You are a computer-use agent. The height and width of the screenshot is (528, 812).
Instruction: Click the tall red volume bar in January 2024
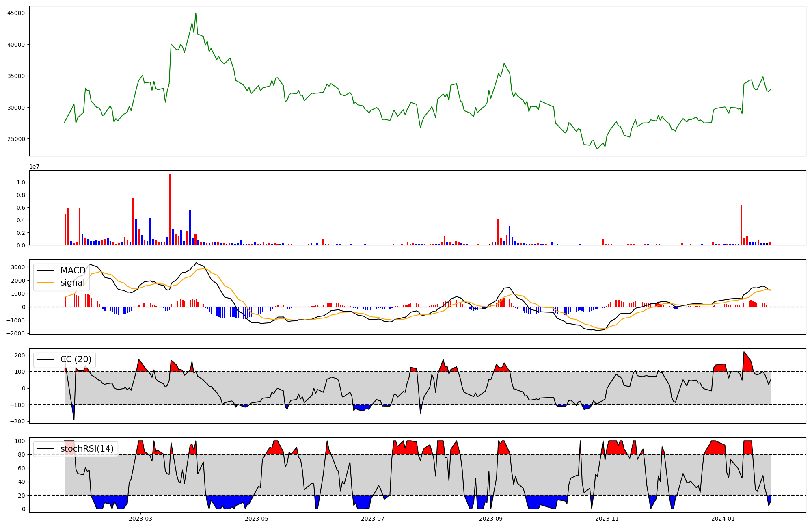741,225
